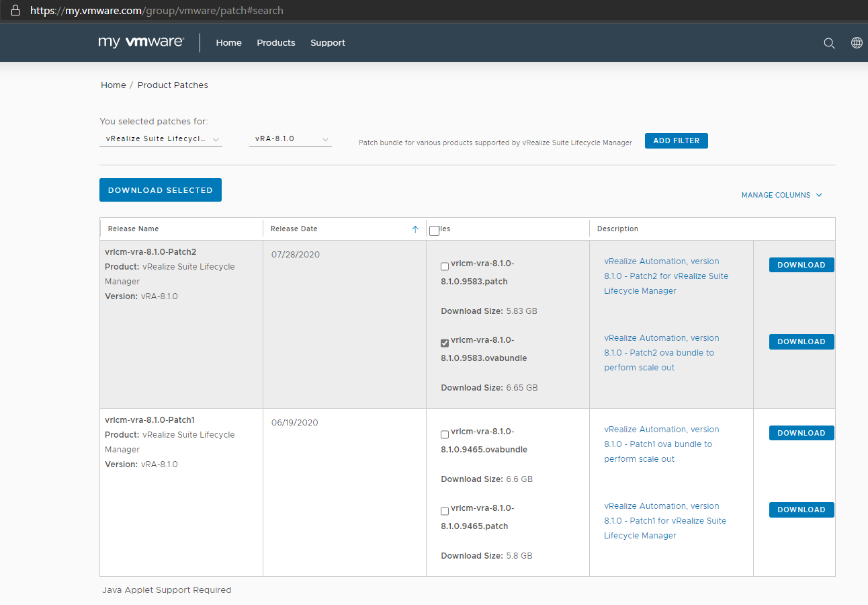Click the Download Size 6.65 GB text
Viewport: 868px width, 605px height.
pyautogui.click(x=489, y=388)
